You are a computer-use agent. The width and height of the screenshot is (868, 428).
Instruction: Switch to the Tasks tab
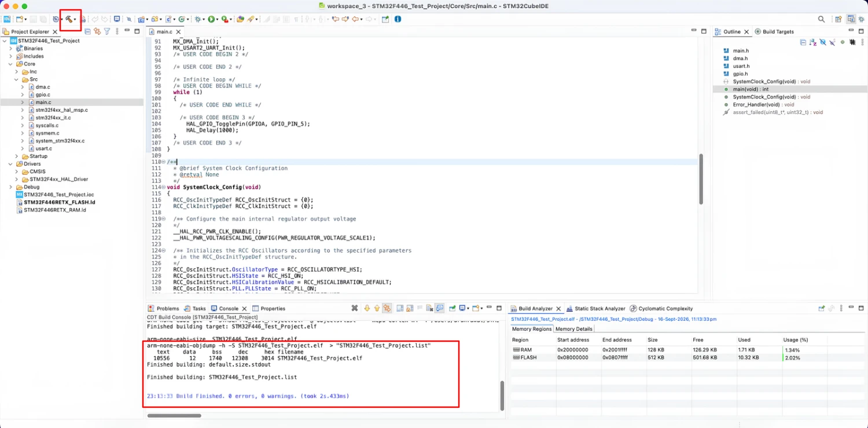click(x=195, y=309)
